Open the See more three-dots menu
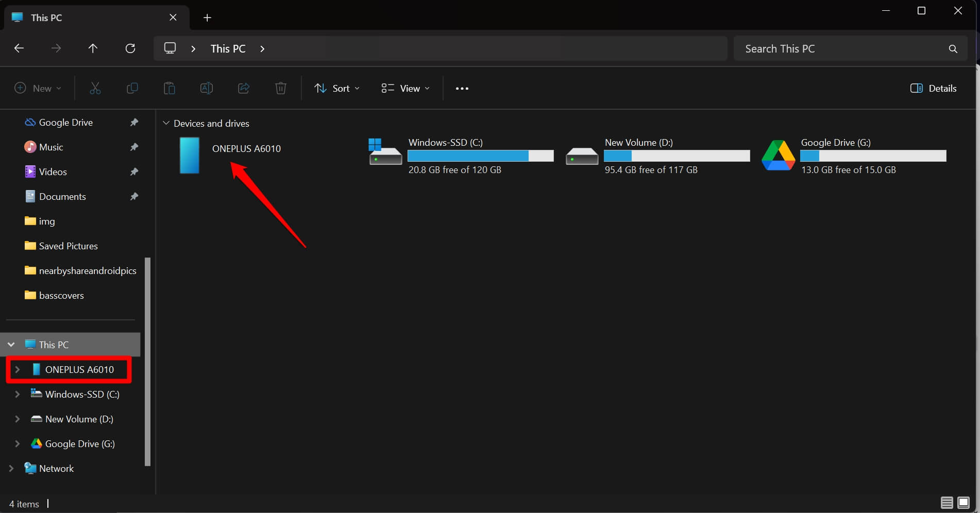Image resolution: width=980 pixels, height=513 pixels. (x=462, y=88)
